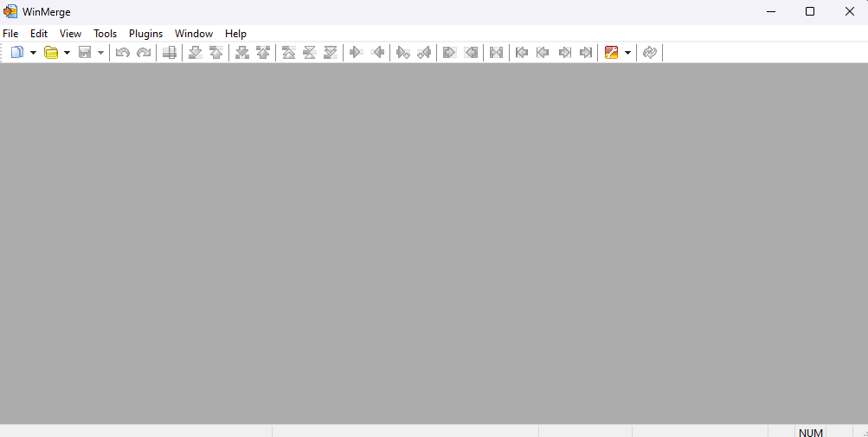Expand the Open folder dropdown arrow

67,53
